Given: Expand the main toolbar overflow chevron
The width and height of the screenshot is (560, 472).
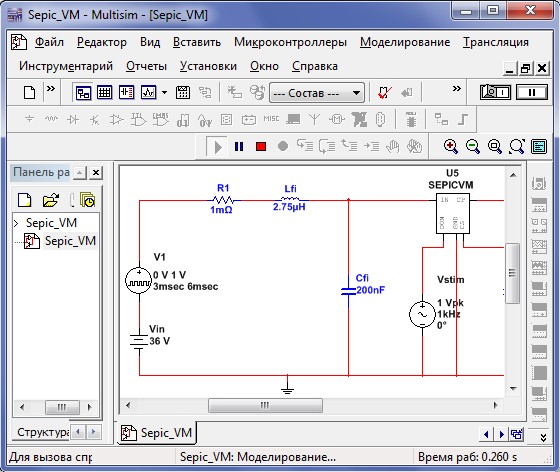Looking at the screenshot, I should tap(456, 89).
